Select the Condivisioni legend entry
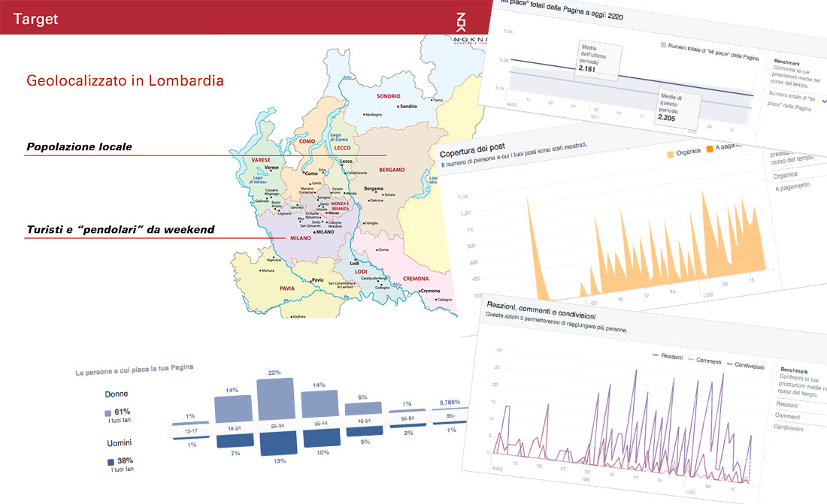This screenshot has width=827, height=504. [743, 366]
